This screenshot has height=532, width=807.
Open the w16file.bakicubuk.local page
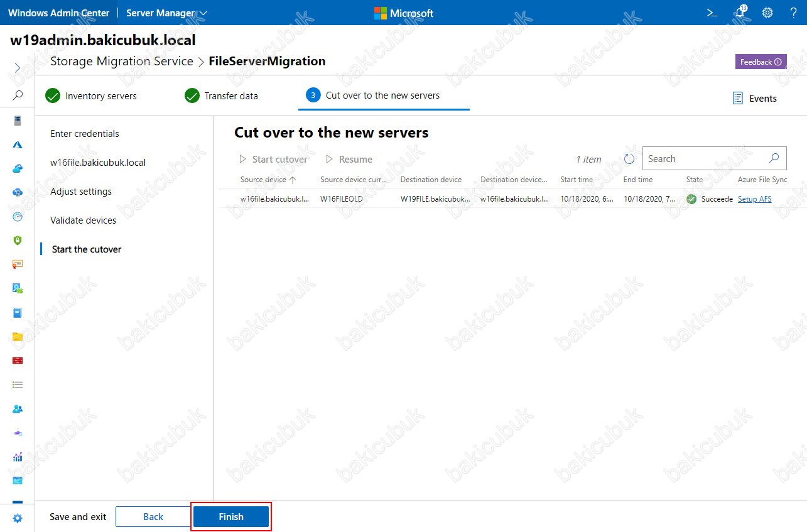[98, 163]
